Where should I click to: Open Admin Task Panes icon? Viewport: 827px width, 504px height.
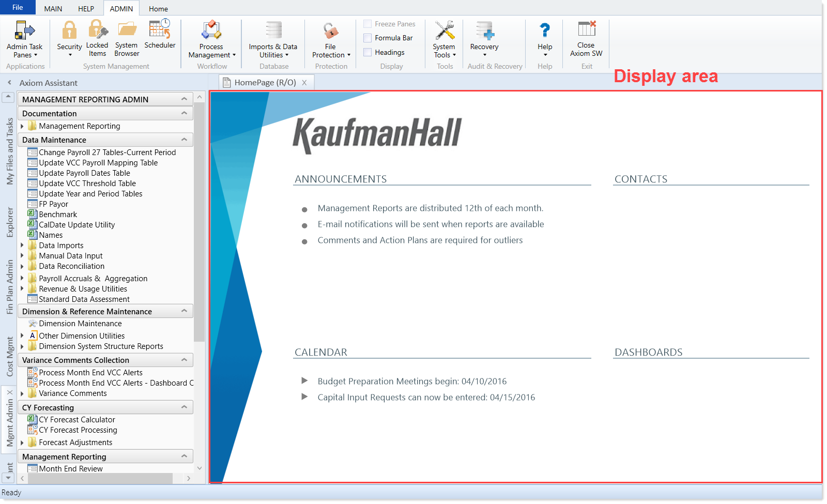click(x=24, y=30)
